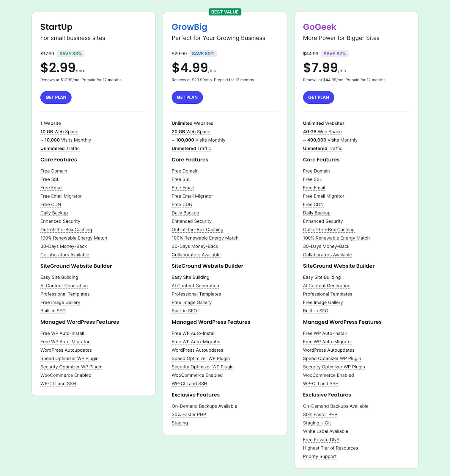This screenshot has width=450, height=476.
Task: Click "Unlimited Websites" in GrowBig plan
Action: pos(192,123)
